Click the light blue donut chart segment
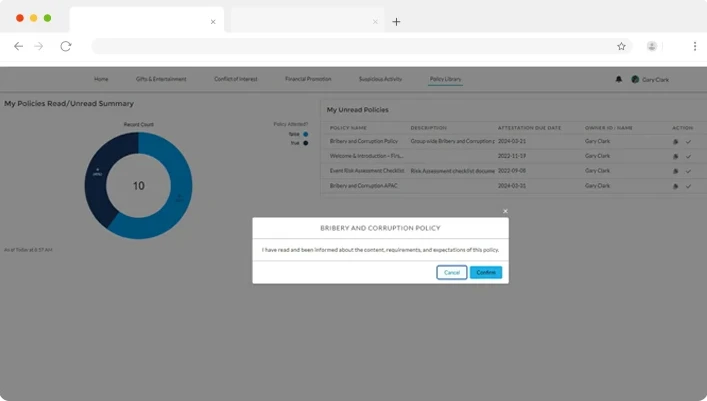Image resolution: width=707 pixels, height=401 pixels. pos(179,198)
